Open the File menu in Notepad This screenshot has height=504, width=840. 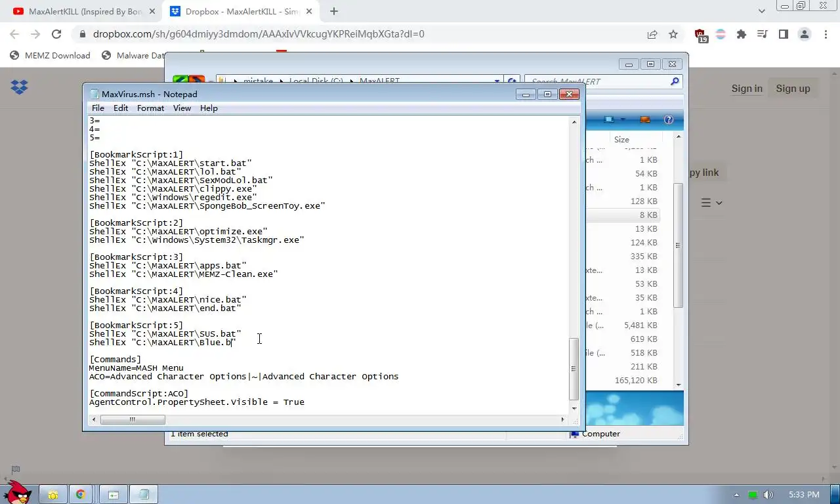click(x=98, y=108)
